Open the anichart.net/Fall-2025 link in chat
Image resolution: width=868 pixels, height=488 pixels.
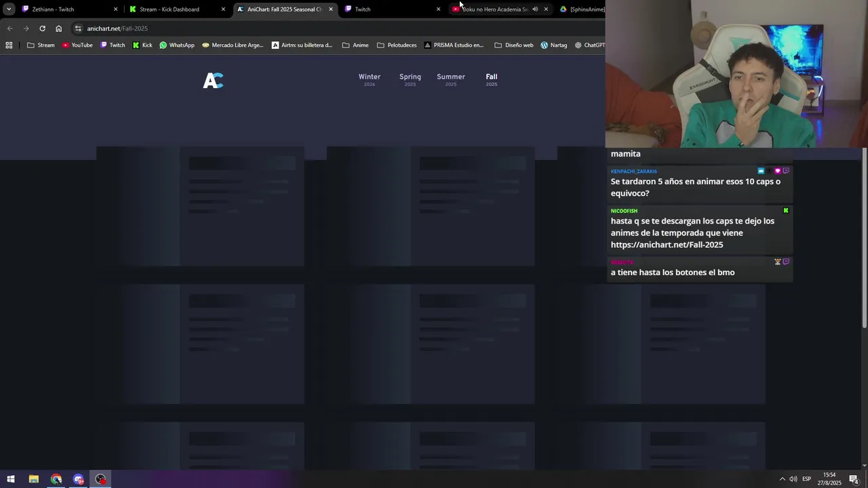coord(667,245)
